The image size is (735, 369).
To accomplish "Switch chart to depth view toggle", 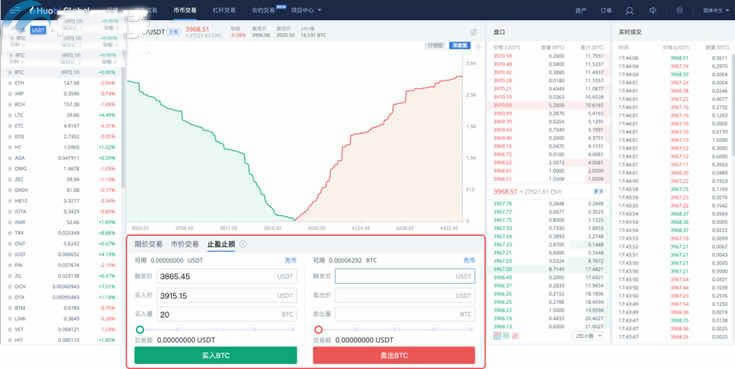I will 459,45.
